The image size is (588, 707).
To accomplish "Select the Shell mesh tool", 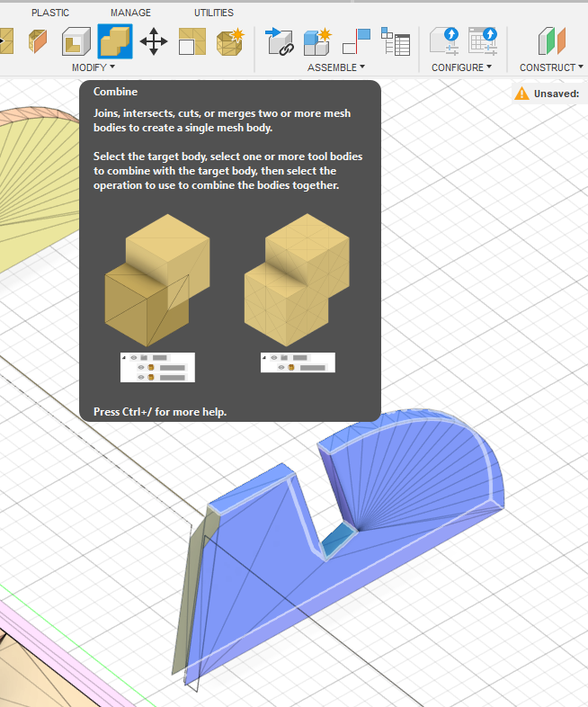I will tap(76, 41).
